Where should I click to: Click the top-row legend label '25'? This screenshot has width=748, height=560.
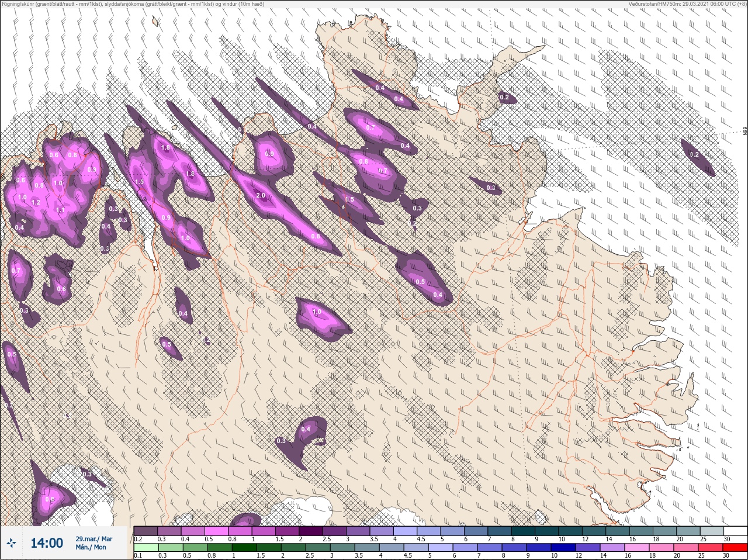703,539
